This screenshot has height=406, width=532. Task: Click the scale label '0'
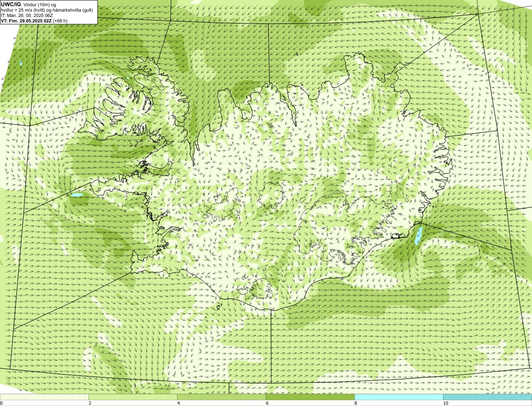pos(1,403)
